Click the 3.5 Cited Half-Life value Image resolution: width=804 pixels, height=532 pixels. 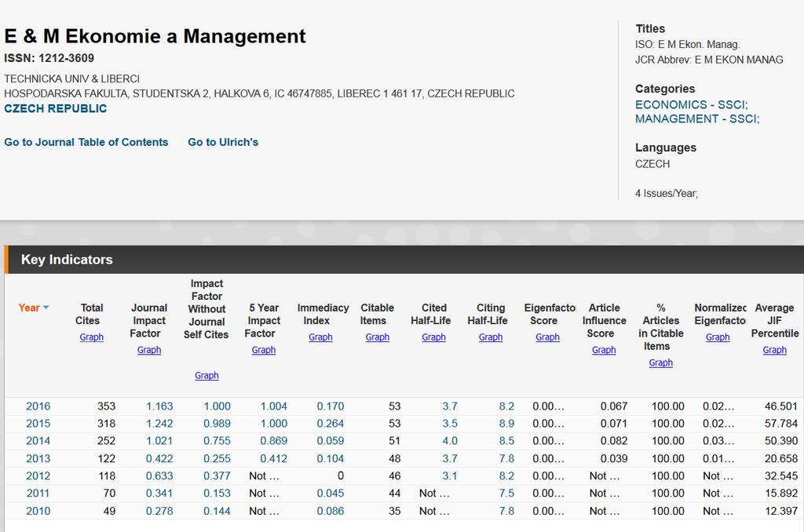click(x=450, y=424)
